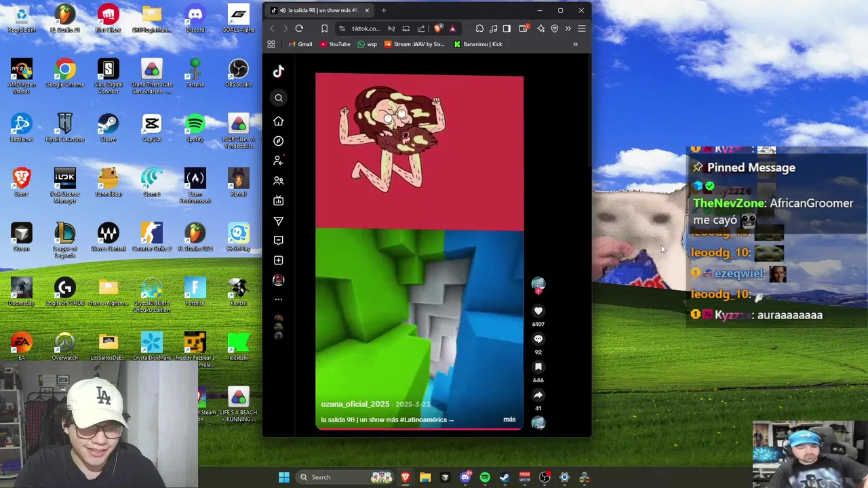Reload the TikTok page

(x=299, y=28)
